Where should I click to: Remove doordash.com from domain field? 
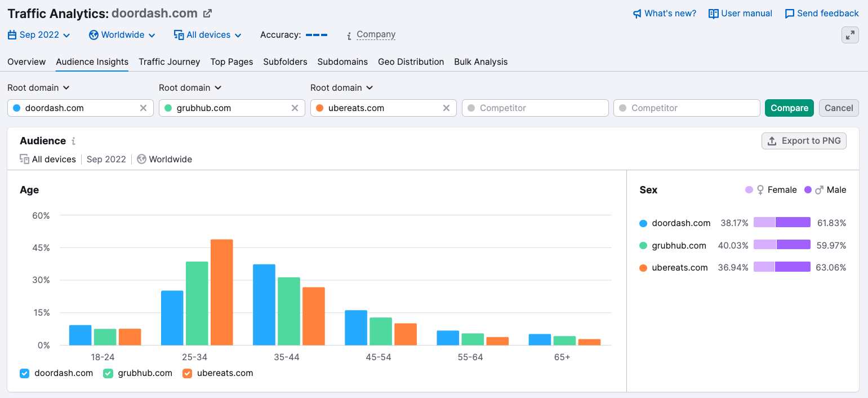(x=143, y=108)
